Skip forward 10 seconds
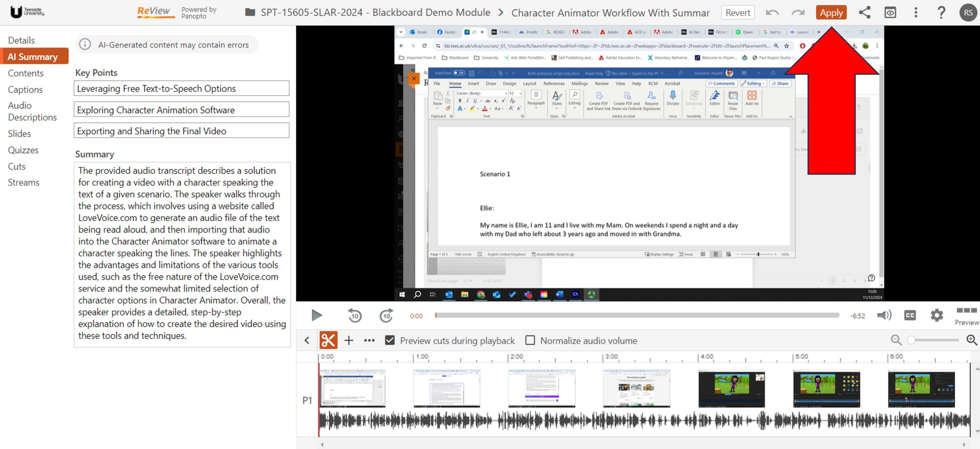980x449 pixels. pos(386,316)
